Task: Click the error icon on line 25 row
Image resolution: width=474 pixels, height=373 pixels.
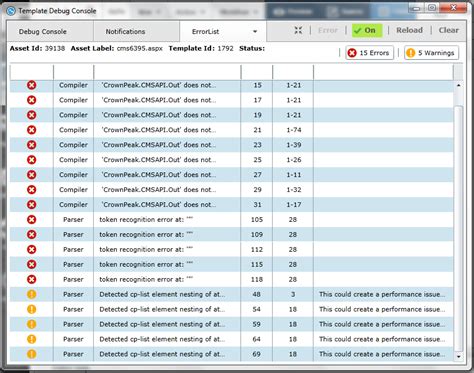Action: (x=32, y=160)
